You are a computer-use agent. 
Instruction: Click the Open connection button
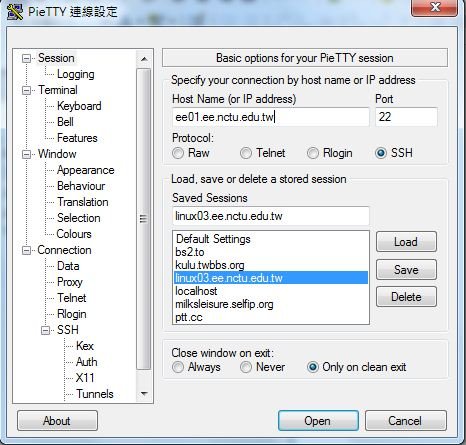318,421
